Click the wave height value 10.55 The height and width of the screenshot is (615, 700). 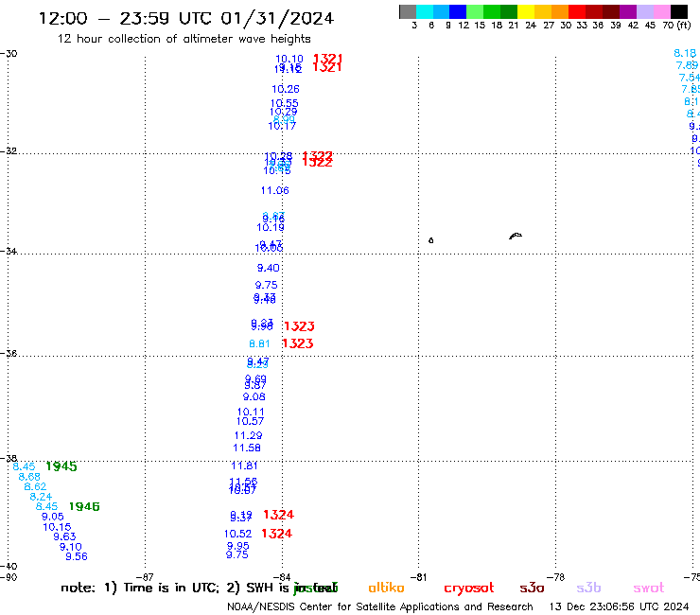coord(285,104)
